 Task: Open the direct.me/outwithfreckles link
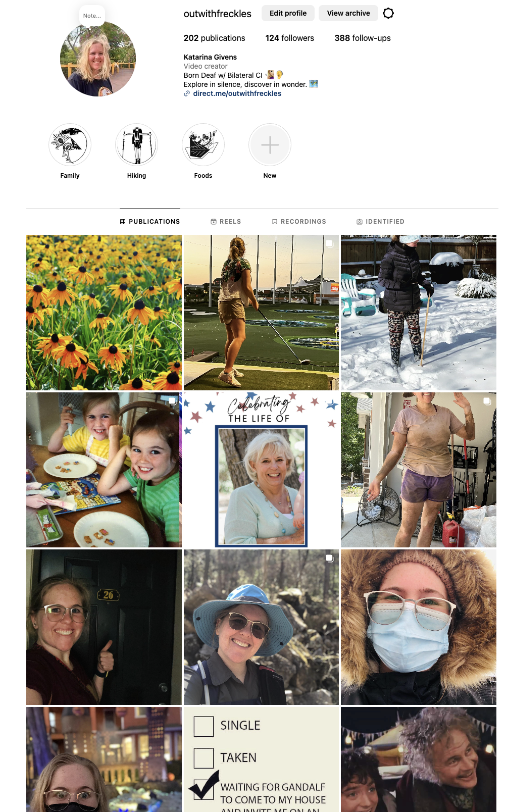pos(237,94)
